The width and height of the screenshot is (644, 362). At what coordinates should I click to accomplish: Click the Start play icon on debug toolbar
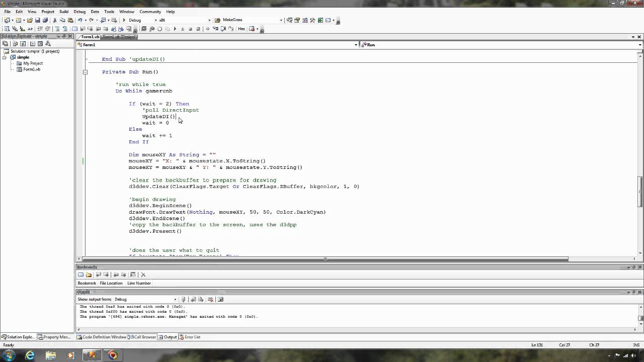click(x=175, y=29)
